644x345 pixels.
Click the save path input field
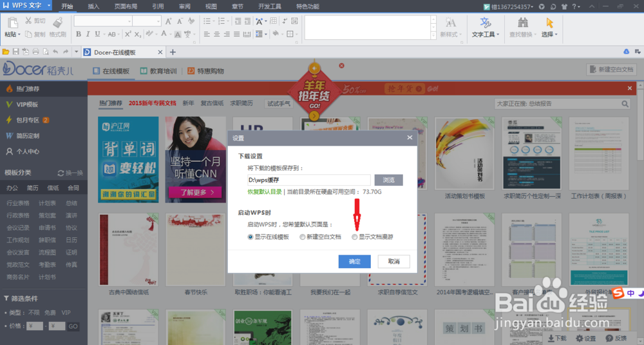coord(309,180)
